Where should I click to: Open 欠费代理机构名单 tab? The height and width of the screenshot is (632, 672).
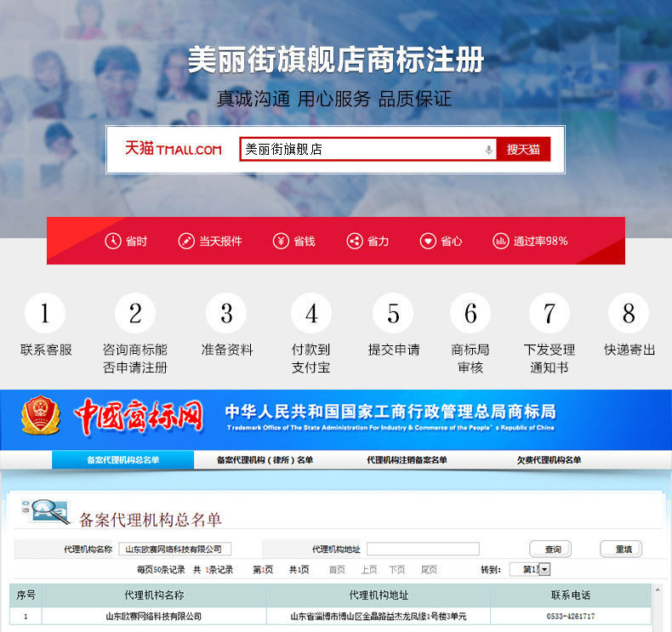[x=549, y=460]
